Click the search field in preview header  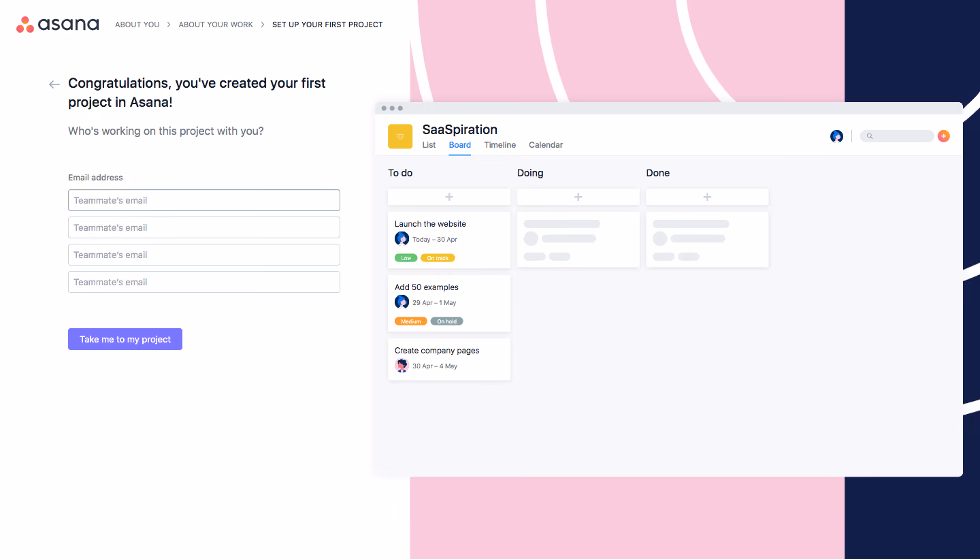point(897,136)
